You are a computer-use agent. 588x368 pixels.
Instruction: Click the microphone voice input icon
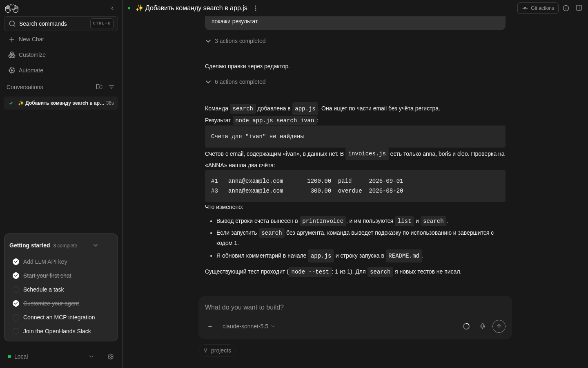(x=483, y=326)
